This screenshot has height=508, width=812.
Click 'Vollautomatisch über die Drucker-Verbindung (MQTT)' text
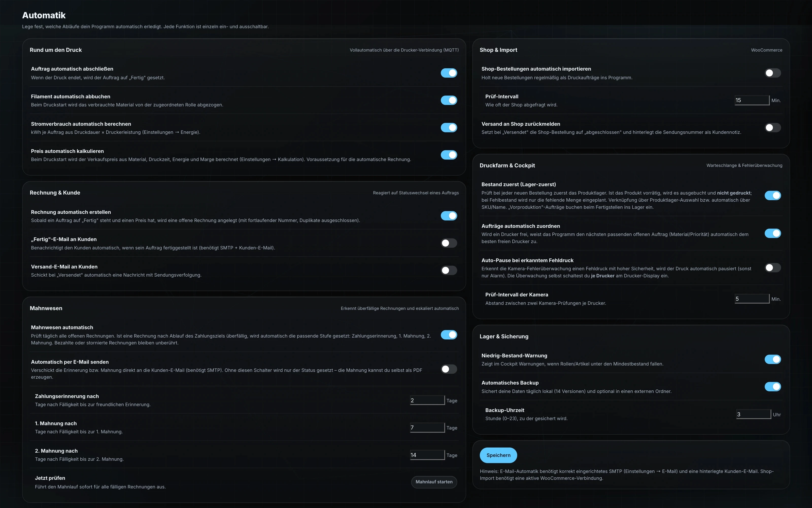[x=404, y=50]
